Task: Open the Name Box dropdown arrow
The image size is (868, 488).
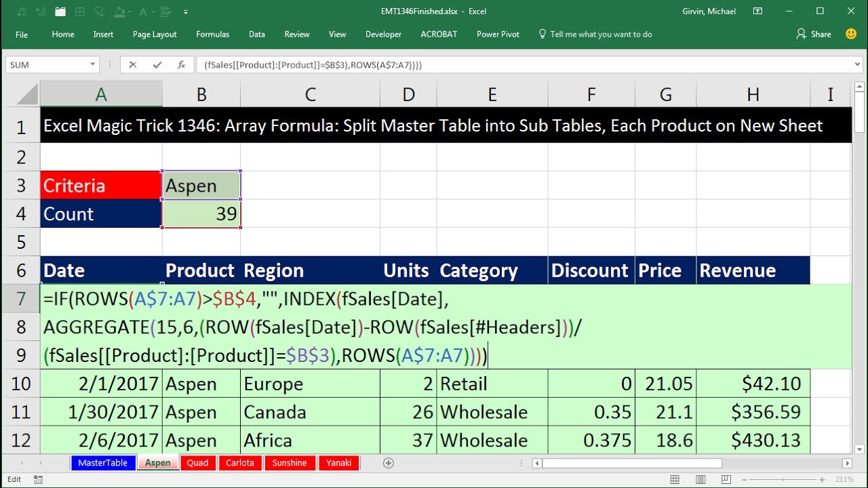Action: click(x=93, y=65)
